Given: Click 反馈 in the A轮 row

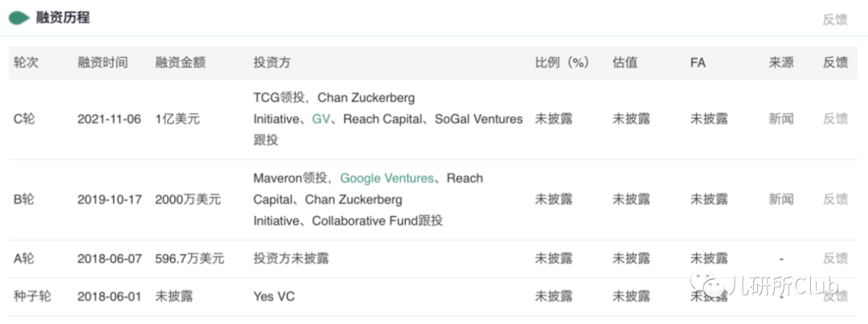Looking at the screenshot, I should coord(835,258).
